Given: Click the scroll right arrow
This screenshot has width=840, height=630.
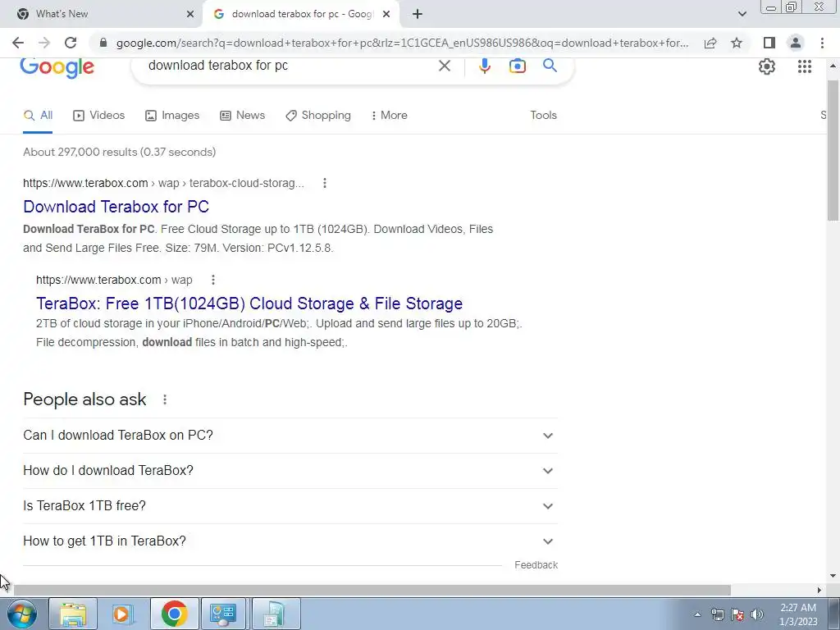Looking at the screenshot, I should [819, 590].
